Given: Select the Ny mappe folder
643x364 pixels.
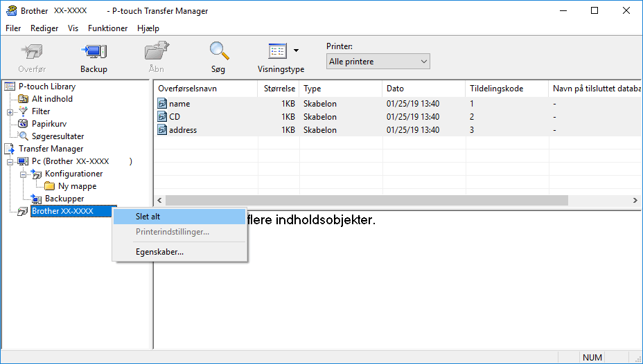Looking at the screenshot, I should tap(77, 186).
